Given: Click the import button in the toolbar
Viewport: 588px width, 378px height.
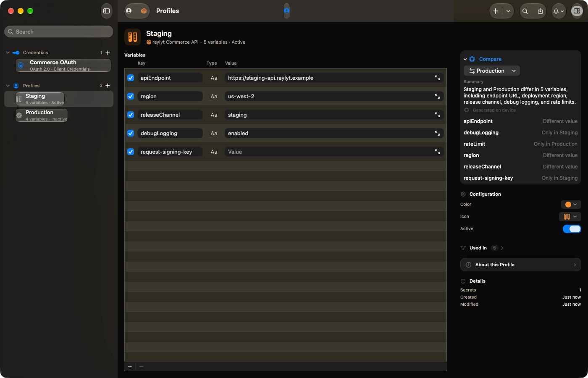Looking at the screenshot, I should pyautogui.click(x=540, y=11).
